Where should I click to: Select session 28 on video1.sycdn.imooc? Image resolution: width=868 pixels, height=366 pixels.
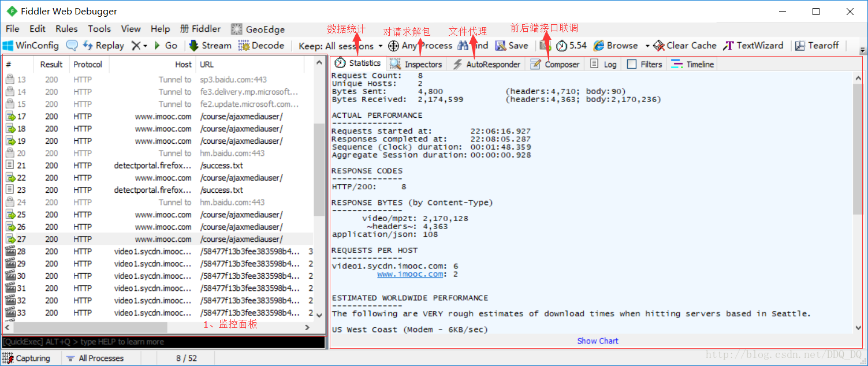158,252
